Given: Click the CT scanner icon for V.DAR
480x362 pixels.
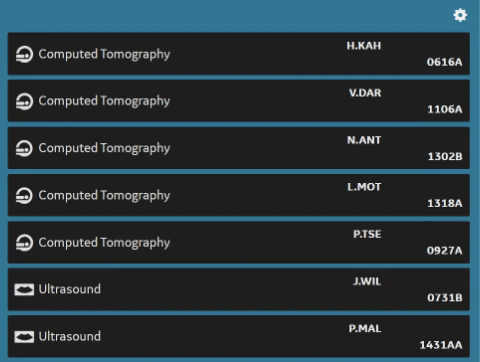Looking at the screenshot, I should click(24, 101).
